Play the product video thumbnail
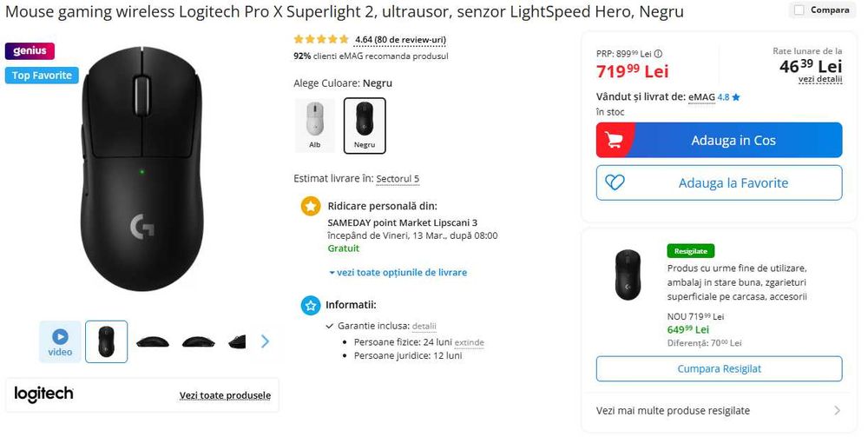Image resolution: width=868 pixels, height=437 pixels. point(60,341)
